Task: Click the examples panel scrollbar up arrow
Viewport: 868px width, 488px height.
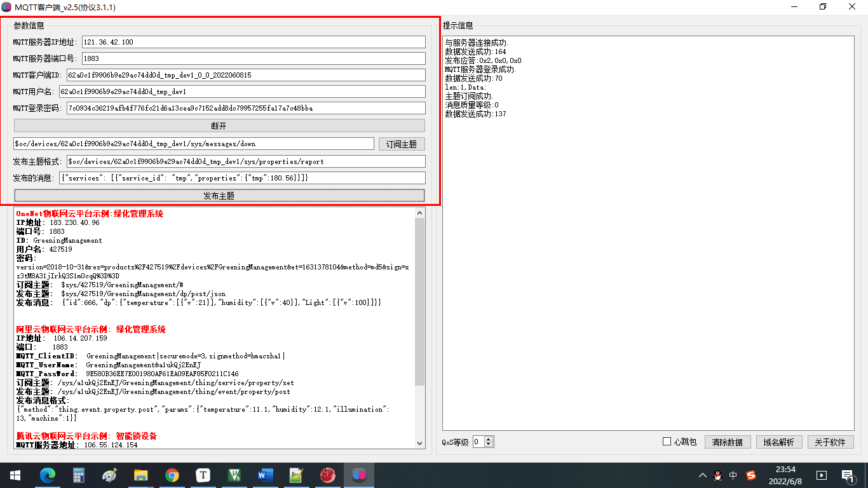Action: 419,213
